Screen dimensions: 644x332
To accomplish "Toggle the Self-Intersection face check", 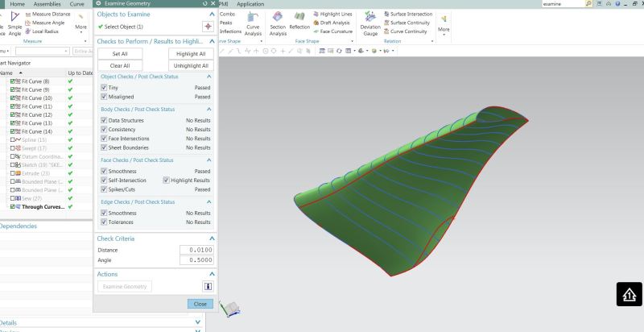I will (104, 181).
